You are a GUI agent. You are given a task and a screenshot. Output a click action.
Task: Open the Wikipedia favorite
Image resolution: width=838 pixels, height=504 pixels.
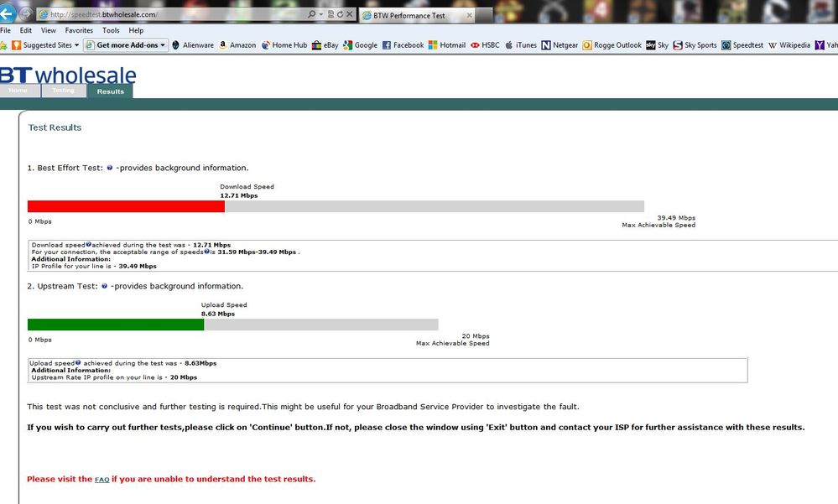pyautogui.click(x=789, y=45)
